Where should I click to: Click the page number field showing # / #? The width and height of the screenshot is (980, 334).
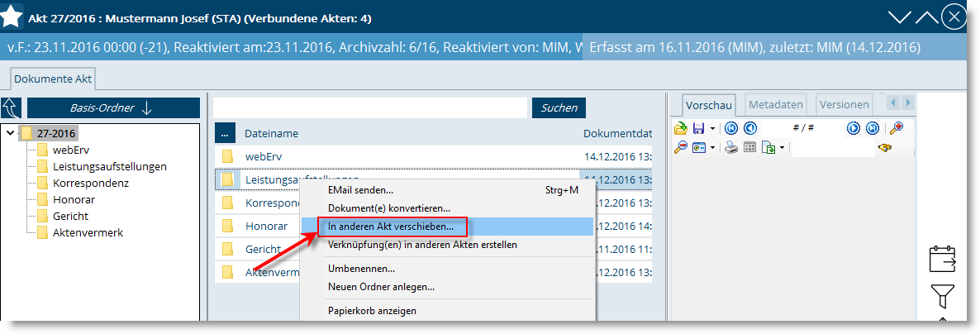(x=802, y=128)
